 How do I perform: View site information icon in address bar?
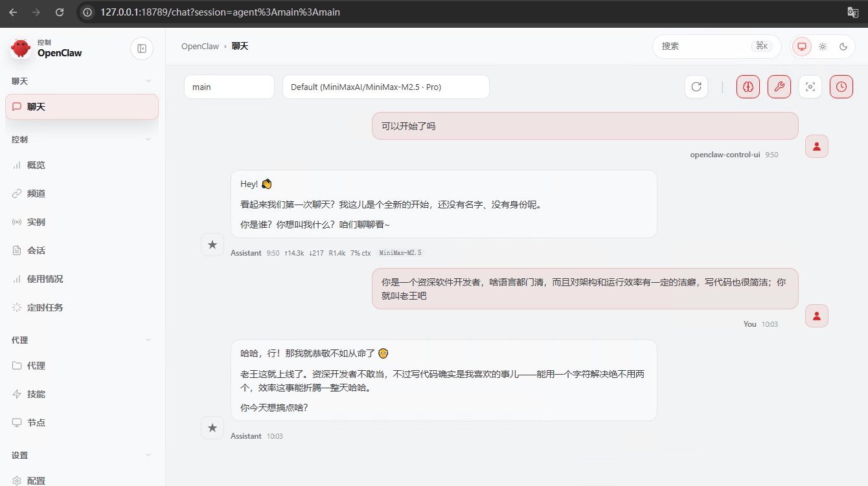click(87, 12)
